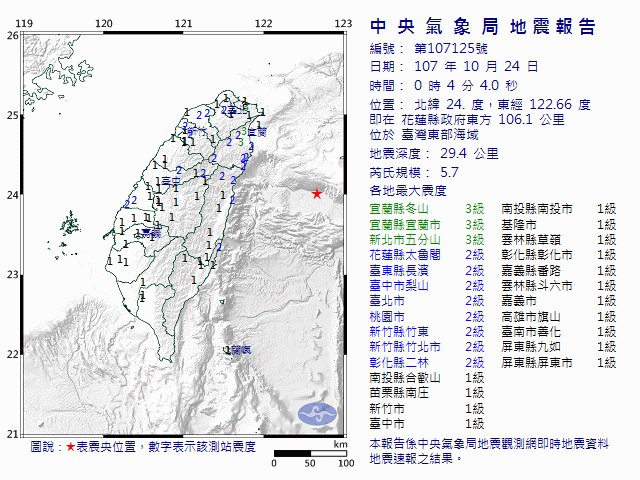The height and width of the screenshot is (480, 640).
Task: Click the report number 第107125號
Action: tap(451, 49)
